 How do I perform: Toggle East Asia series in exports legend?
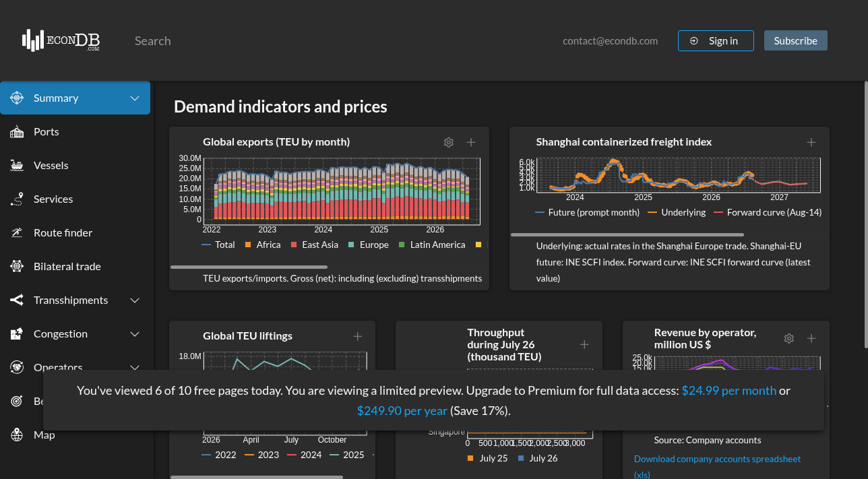pos(314,245)
